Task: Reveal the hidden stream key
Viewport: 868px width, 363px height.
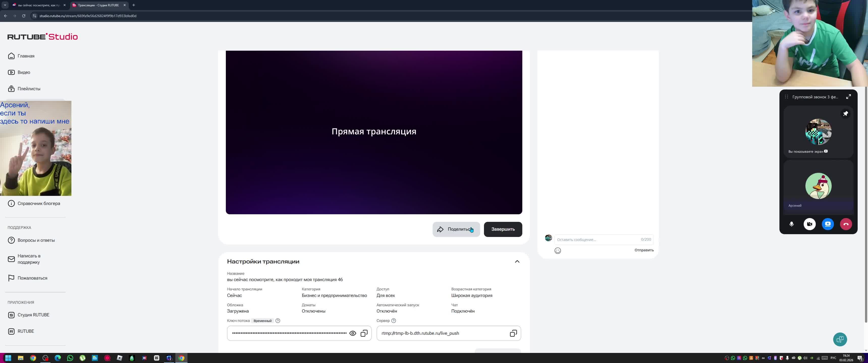Action: 352,333
